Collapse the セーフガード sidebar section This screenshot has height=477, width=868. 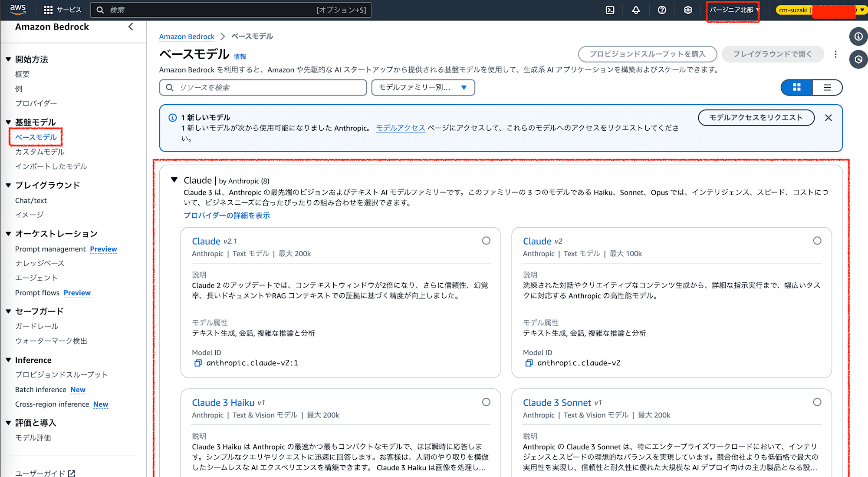[8, 311]
